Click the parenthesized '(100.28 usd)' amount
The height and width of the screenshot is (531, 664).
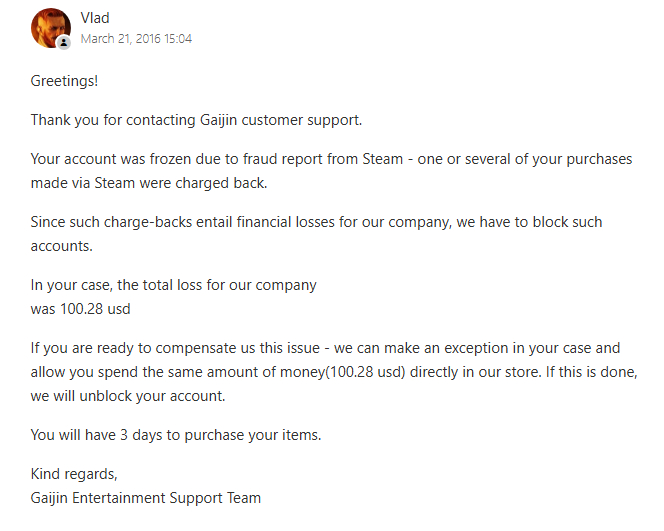click(365, 372)
